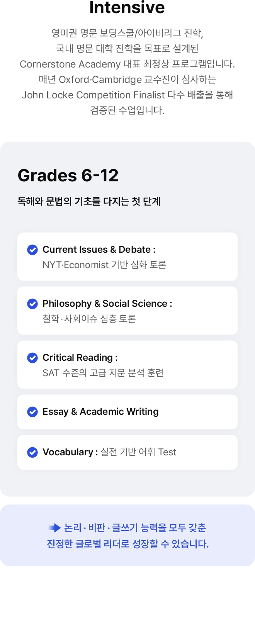Click the checkmark icon beside Vocabulary

tap(32, 452)
